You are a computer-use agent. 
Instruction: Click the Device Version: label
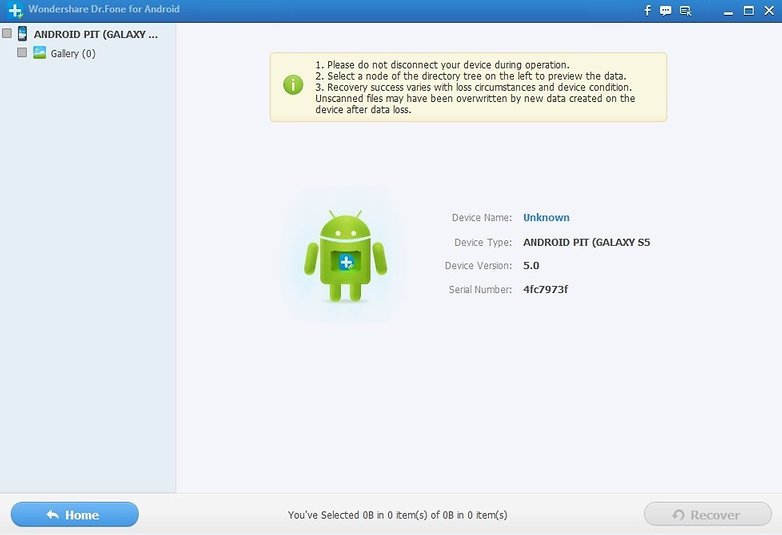pos(478,266)
